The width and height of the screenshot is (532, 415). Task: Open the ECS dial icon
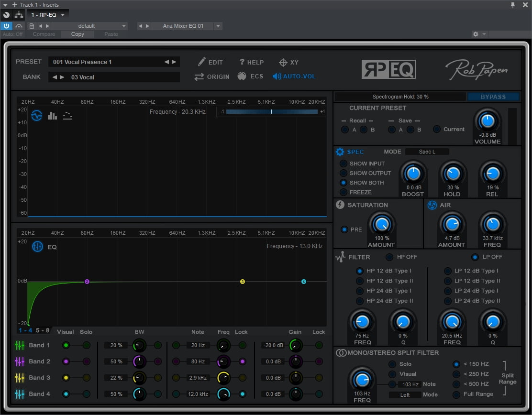[x=242, y=76]
